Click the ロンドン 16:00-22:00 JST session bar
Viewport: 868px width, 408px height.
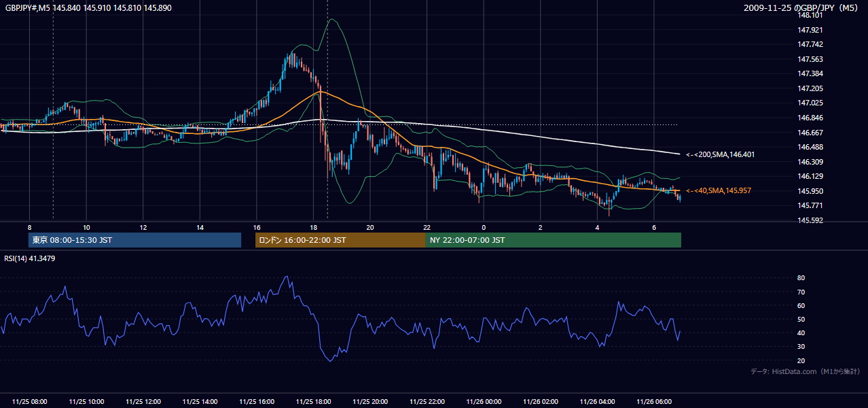tap(340, 240)
